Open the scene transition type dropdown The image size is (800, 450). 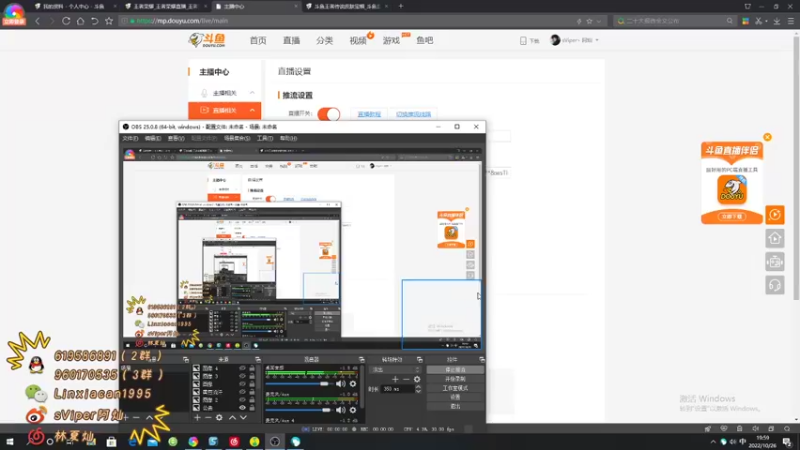pyautogui.click(x=395, y=369)
